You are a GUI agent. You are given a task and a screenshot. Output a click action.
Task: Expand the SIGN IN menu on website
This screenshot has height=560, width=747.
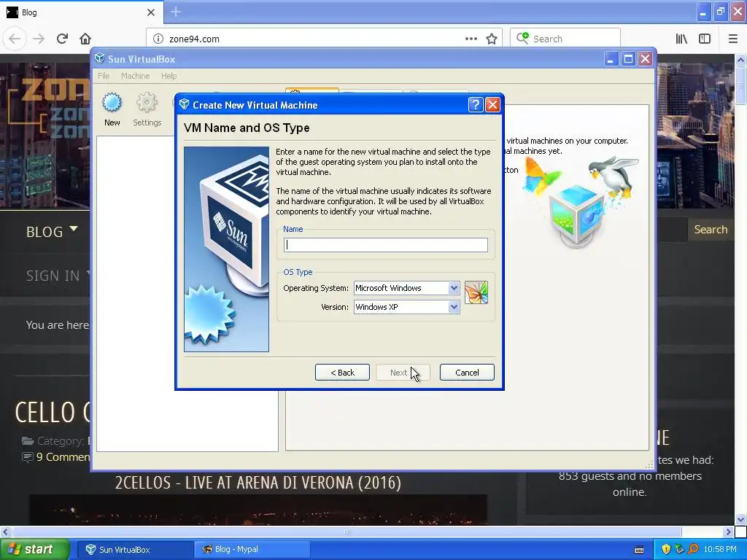(x=57, y=275)
